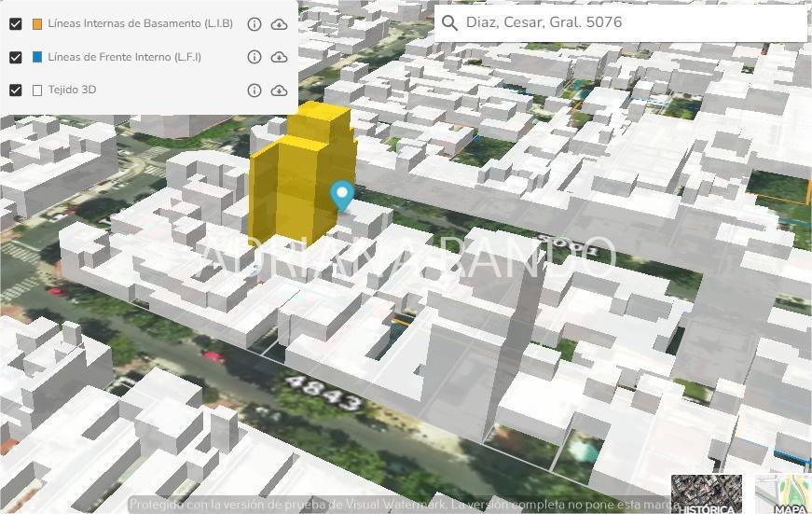812x514 pixels.
Task: Click the blue location pin marker
Action: 342,196
